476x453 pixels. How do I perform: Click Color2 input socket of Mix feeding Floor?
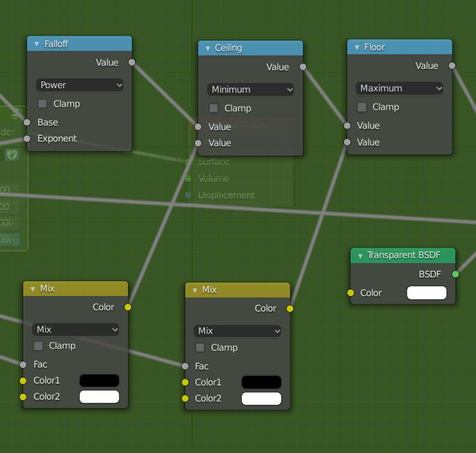185,398
